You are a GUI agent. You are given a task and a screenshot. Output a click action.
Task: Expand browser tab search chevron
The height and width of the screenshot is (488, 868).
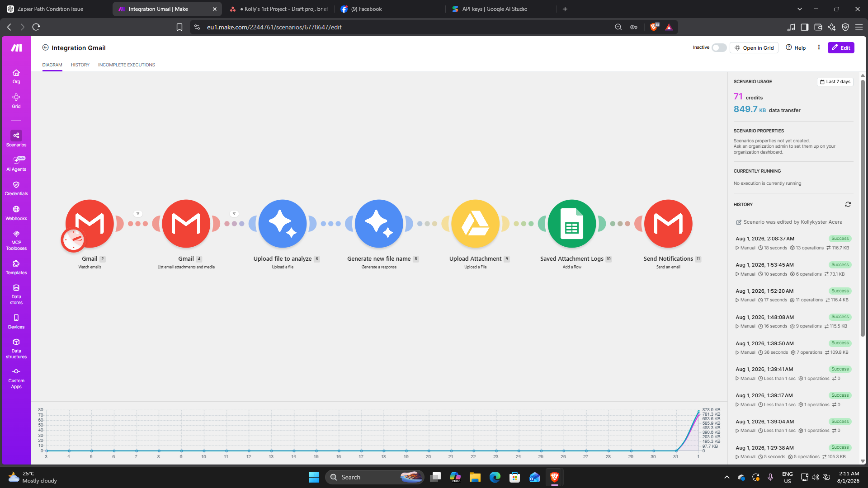click(x=800, y=9)
